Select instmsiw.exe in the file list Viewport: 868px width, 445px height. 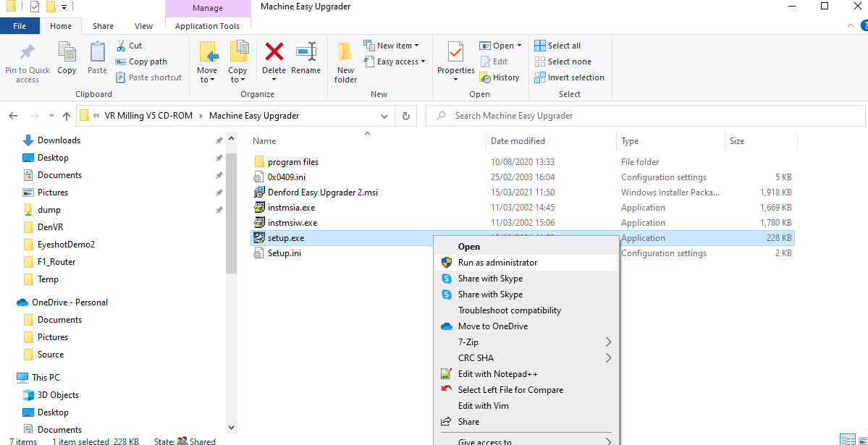point(292,223)
